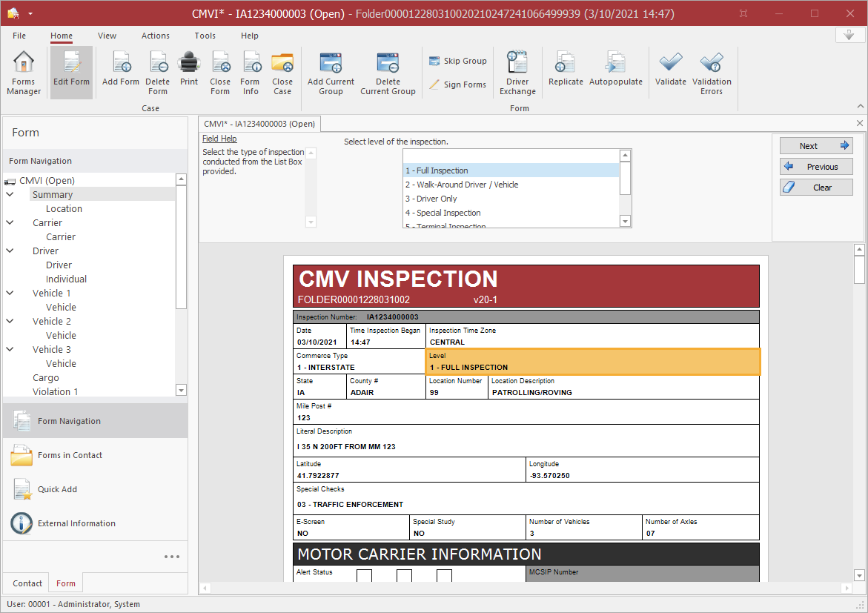Open Driver Exchange tool
868x613 pixels.
coord(517,73)
